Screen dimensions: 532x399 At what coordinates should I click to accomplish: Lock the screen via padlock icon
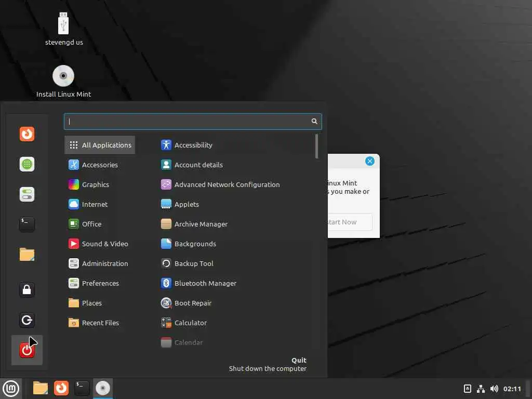[27, 290]
